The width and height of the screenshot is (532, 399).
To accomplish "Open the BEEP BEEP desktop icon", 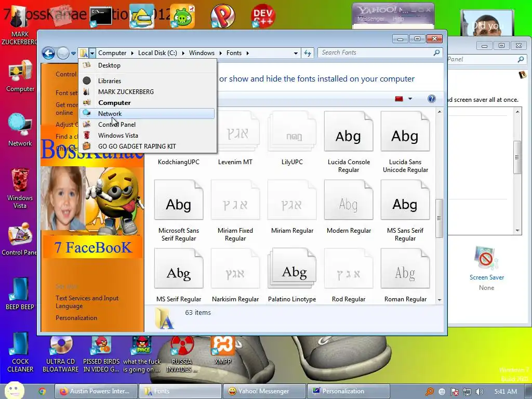I will [x=20, y=294].
